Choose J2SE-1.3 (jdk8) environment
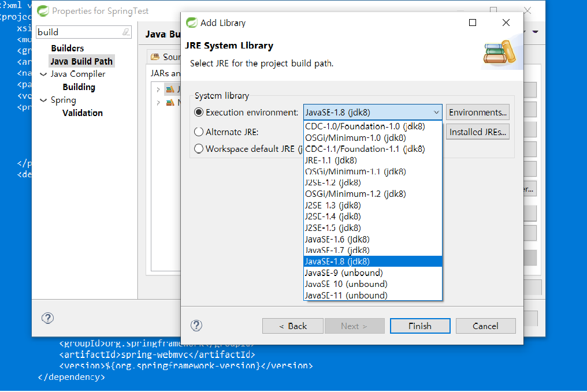Screen dimensions: 587x392 (x=373, y=206)
